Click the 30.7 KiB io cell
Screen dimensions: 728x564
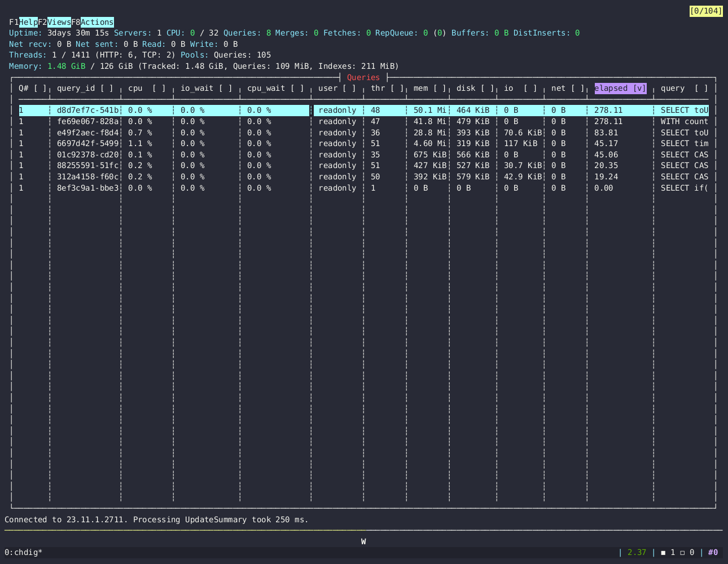coord(523,165)
